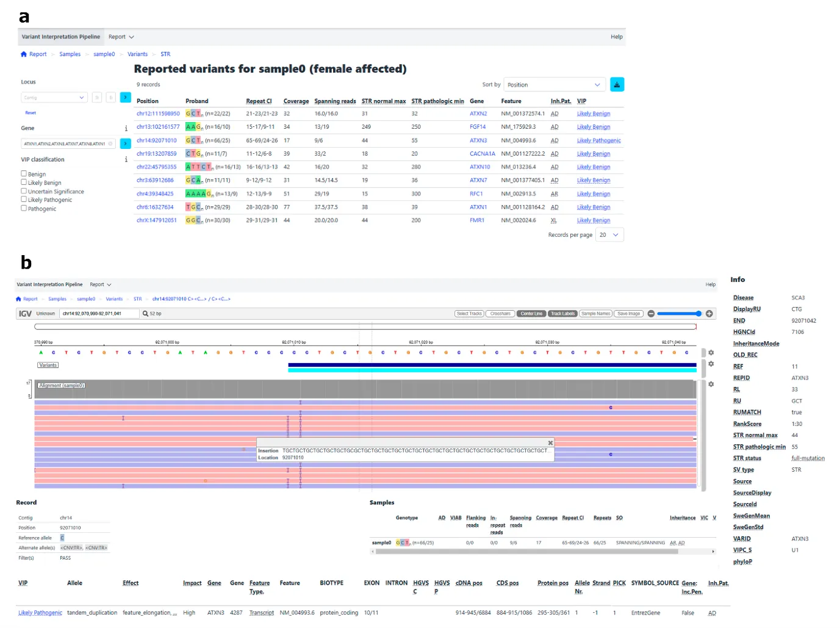Image resolution: width=840 pixels, height=628 pixels.
Task: Apply the Gene filter arrow button
Action: click(x=125, y=144)
